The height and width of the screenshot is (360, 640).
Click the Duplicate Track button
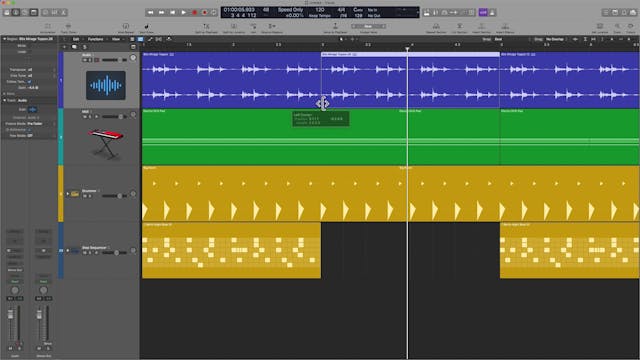[74, 47]
